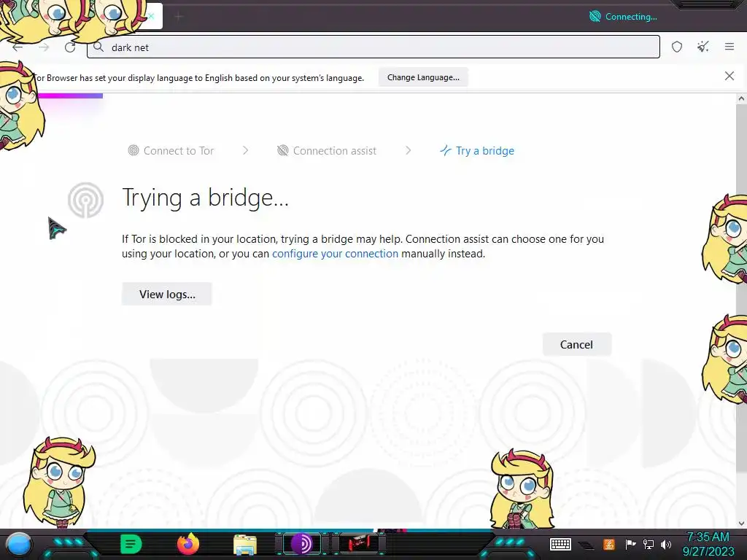Click the address bar containing 'dark net'
Viewport: 747px width, 560px height.
pyautogui.click(x=373, y=47)
